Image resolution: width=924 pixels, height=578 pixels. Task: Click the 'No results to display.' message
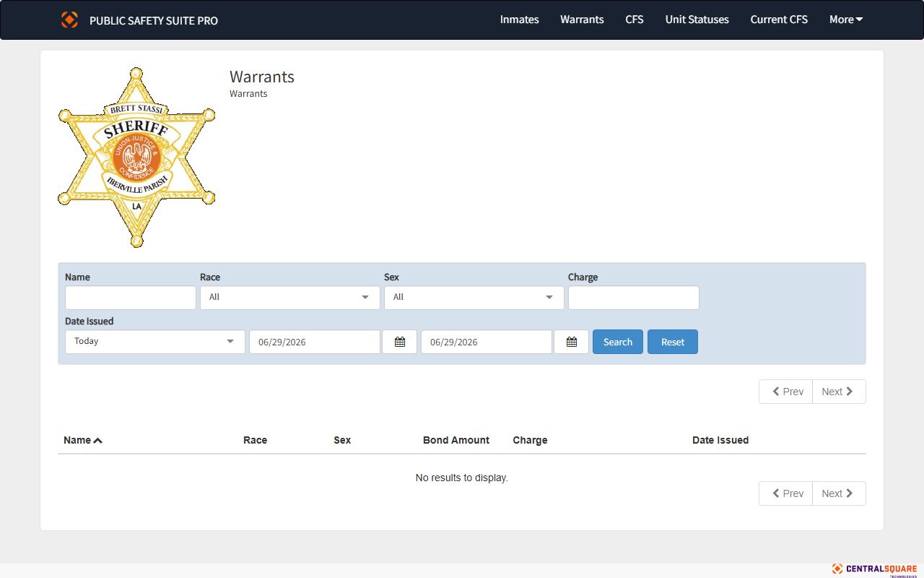(462, 478)
